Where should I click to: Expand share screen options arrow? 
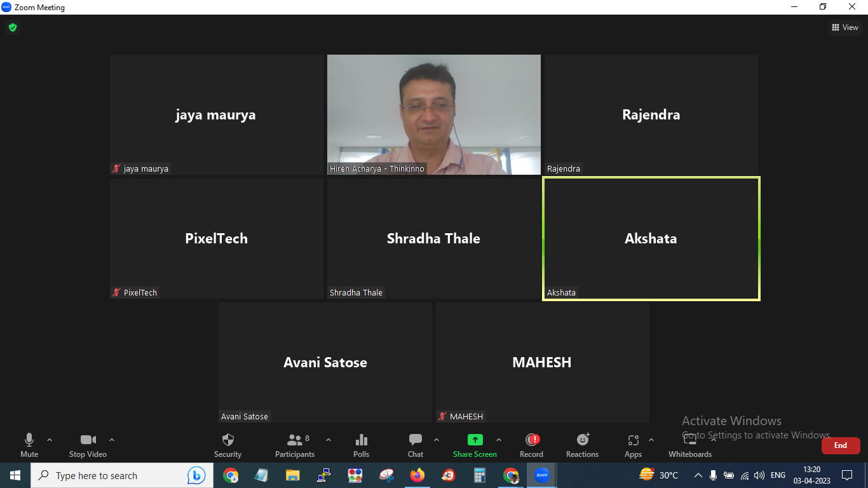(499, 440)
